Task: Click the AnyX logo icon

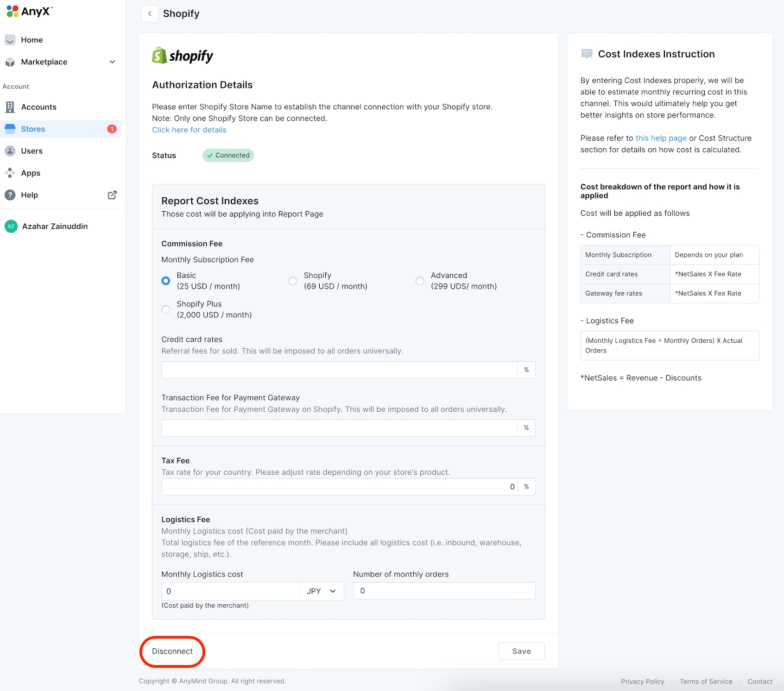Action: pos(13,12)
